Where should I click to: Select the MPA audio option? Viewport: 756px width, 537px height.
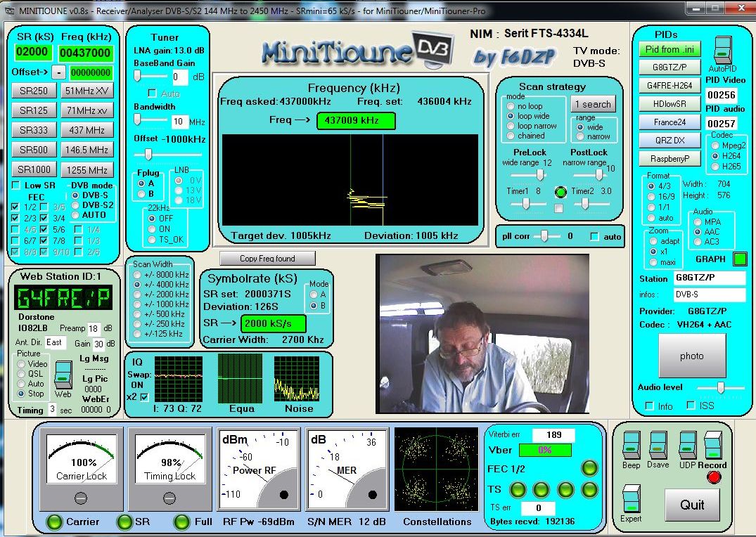click(698, 222)
